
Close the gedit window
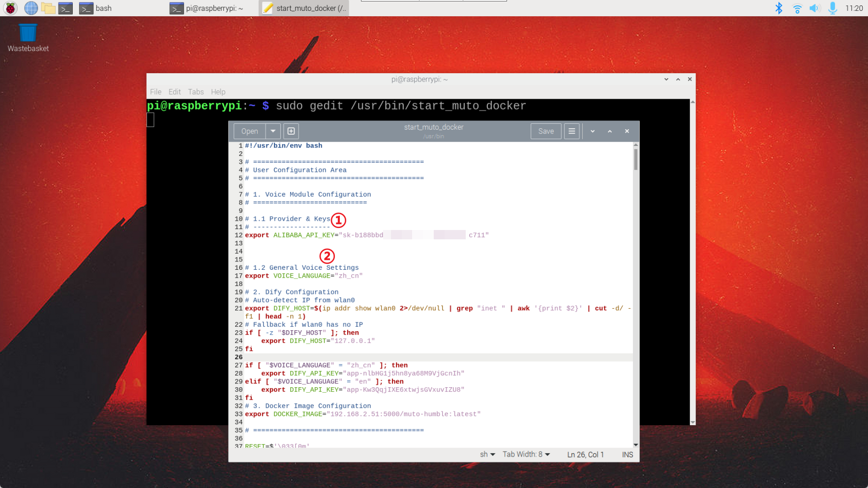pos(627,131)
